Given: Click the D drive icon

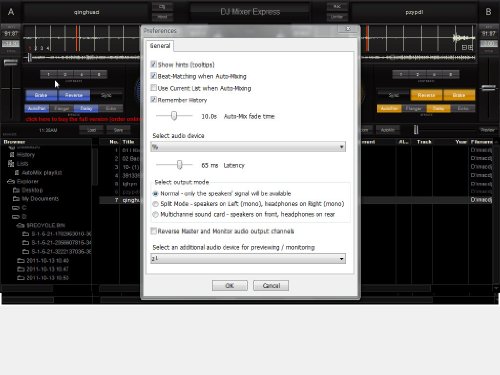Looking at the screenshot, I should [16, 216].
